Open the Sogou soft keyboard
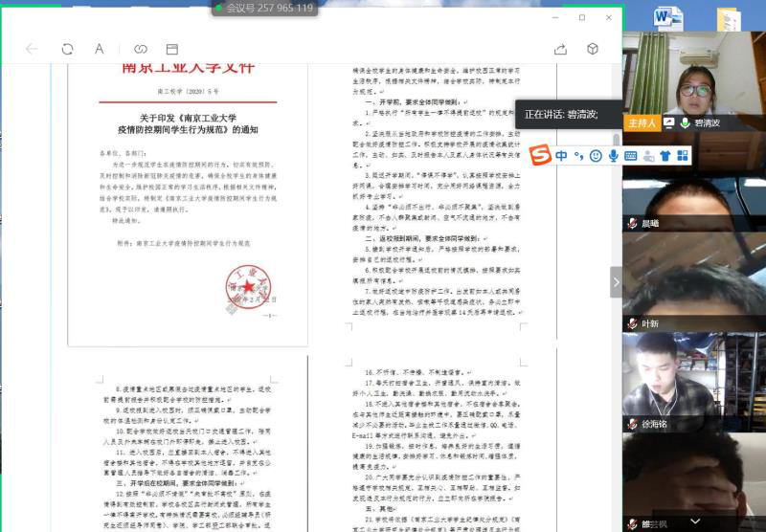Image resolution: width=766 pixels, height=532 pixels. point(631,155)
